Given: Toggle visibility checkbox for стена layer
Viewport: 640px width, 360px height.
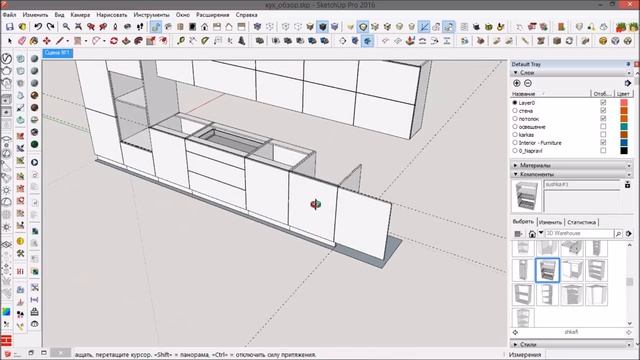Looking at the screenshot, I should click(603, 111).
